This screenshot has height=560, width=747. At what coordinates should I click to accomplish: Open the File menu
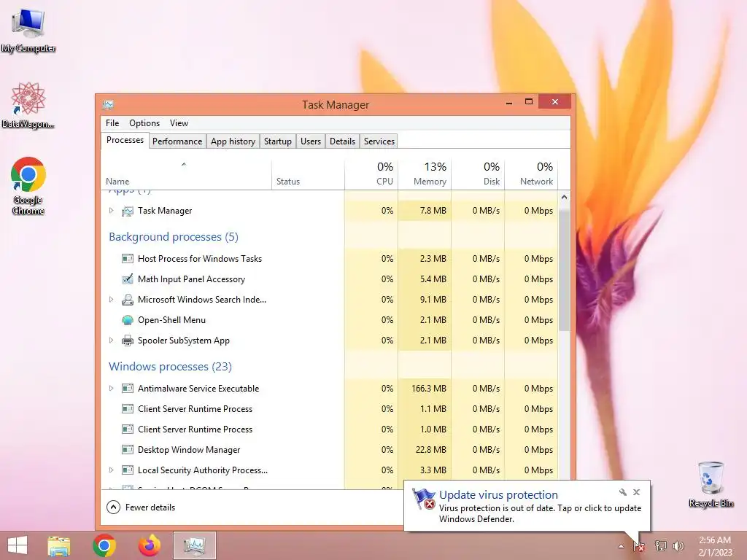pos(112,123)
